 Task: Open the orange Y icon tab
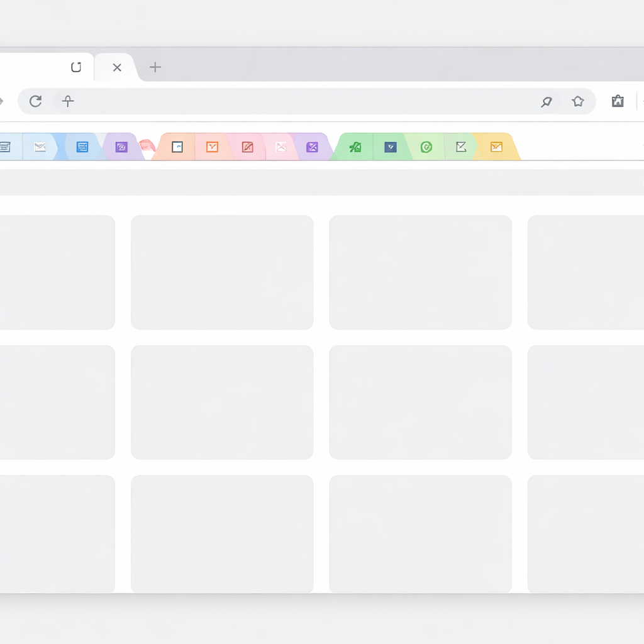(213, 147)
